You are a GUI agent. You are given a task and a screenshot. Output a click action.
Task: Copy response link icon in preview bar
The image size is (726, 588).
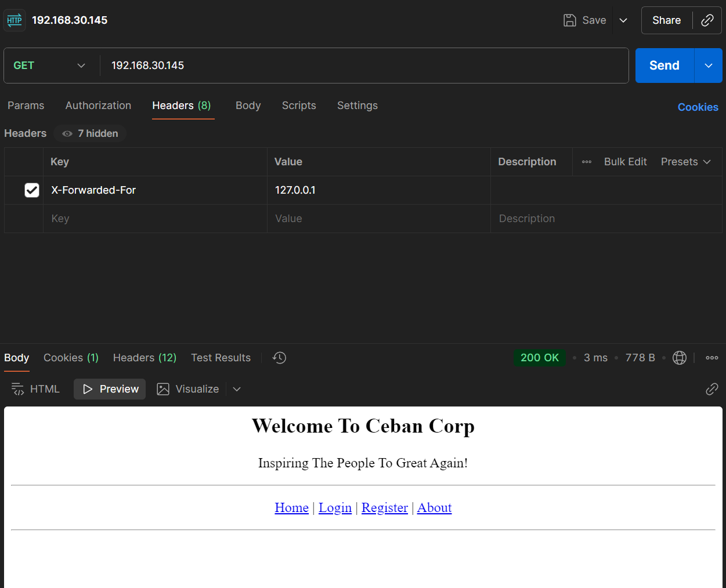coord(711,389)
